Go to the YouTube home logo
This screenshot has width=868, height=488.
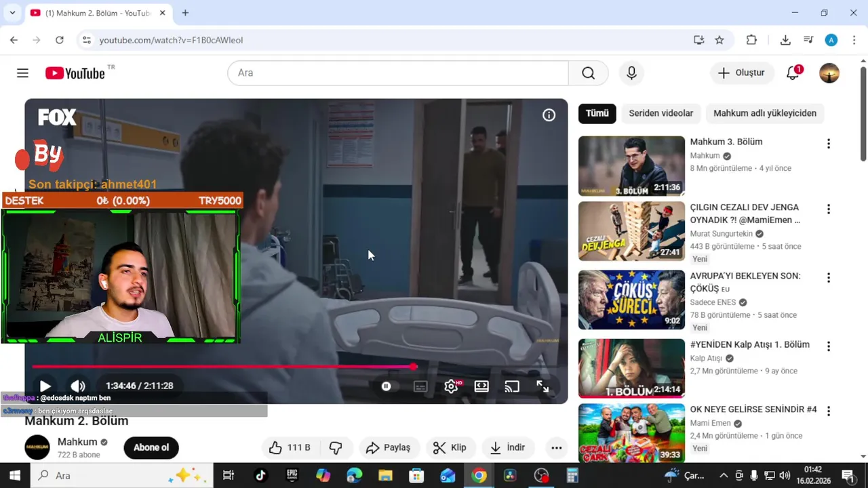pyautogui.click(x=75, y=73)
